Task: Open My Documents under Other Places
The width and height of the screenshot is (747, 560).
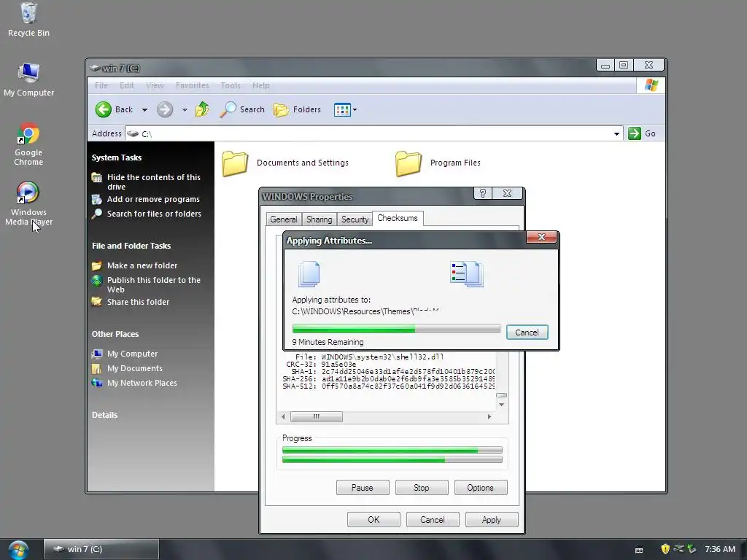Action: pyautogui.click(x=134, y=368)
